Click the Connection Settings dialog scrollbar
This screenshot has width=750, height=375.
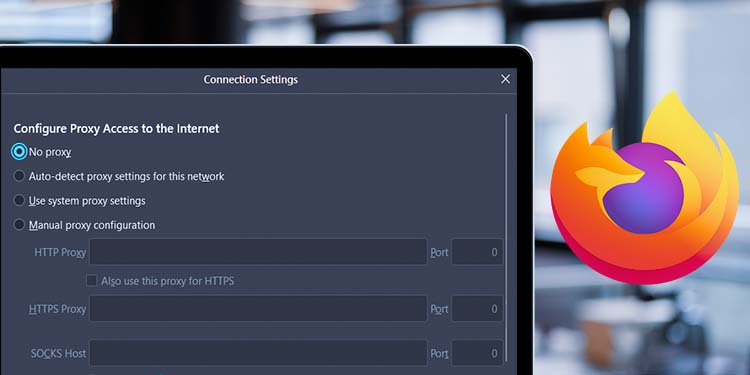pos(506,238)
